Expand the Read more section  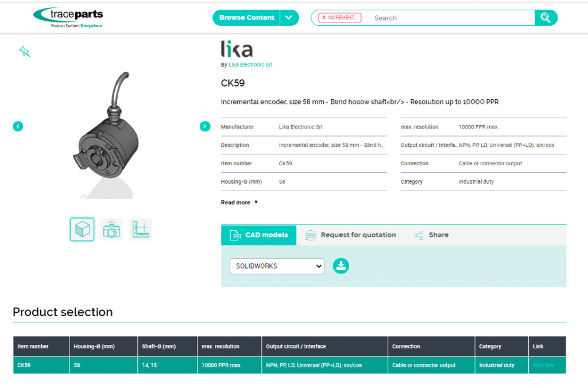(x=239, y=203)
